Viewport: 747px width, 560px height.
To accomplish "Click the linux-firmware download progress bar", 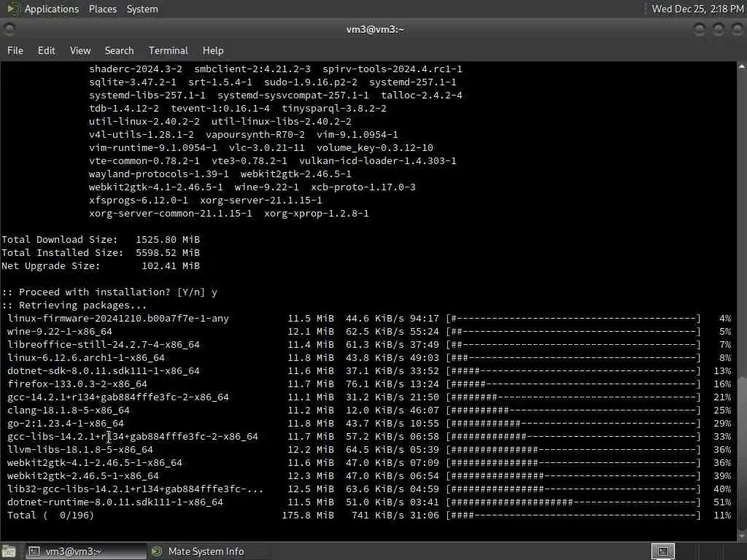I will pyautogui.click(x=573, y=318).
